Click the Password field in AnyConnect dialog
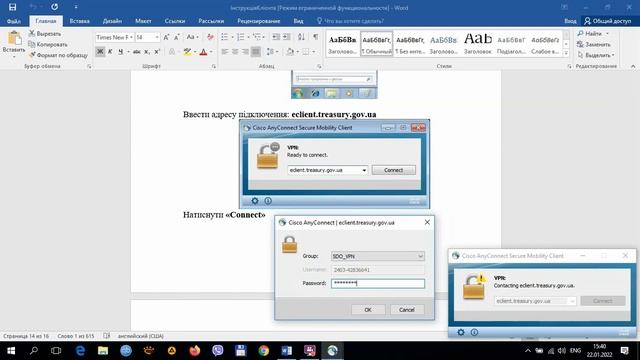The height and width of the screenshot is (360, 640). pos(378,283)
